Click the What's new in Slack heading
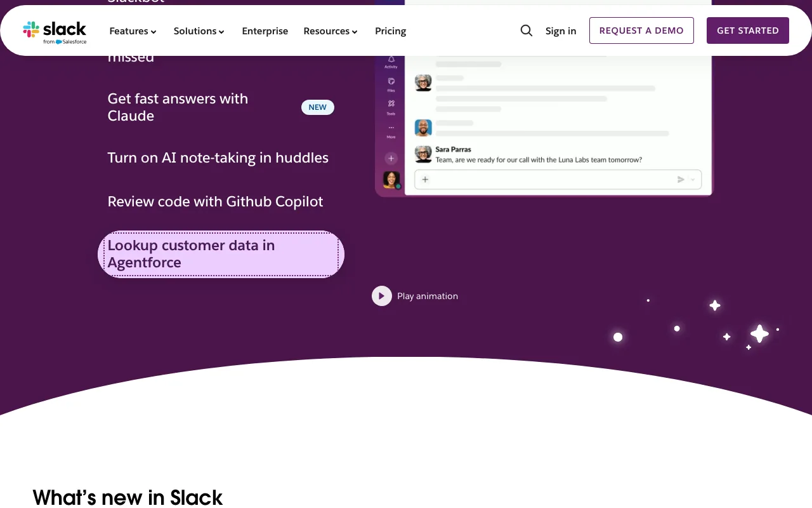The image size is (812, 508). tap(128, 497)
